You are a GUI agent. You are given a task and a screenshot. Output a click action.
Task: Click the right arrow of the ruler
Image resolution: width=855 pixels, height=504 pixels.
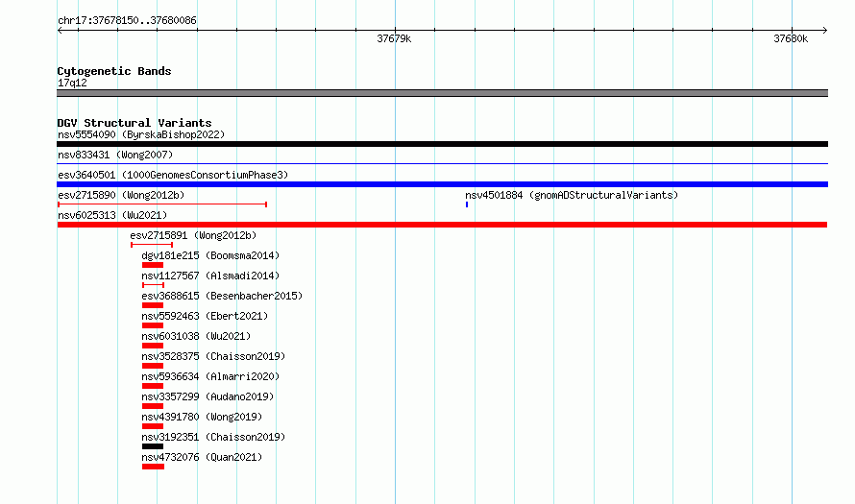click(824, 31)
